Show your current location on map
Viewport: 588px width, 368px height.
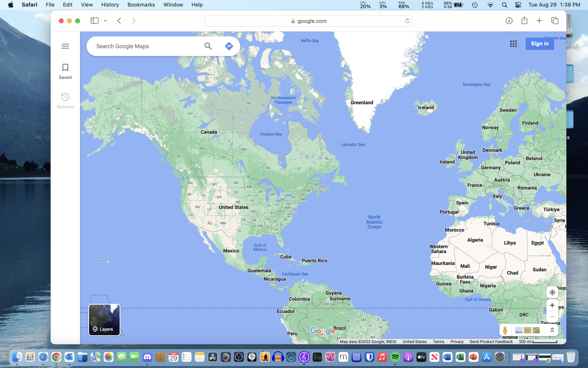552,292
